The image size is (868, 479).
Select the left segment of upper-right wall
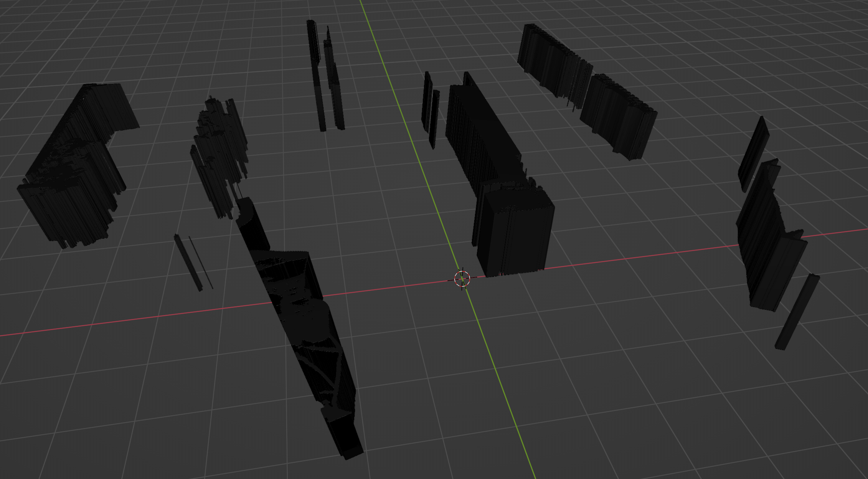point(553,65)
